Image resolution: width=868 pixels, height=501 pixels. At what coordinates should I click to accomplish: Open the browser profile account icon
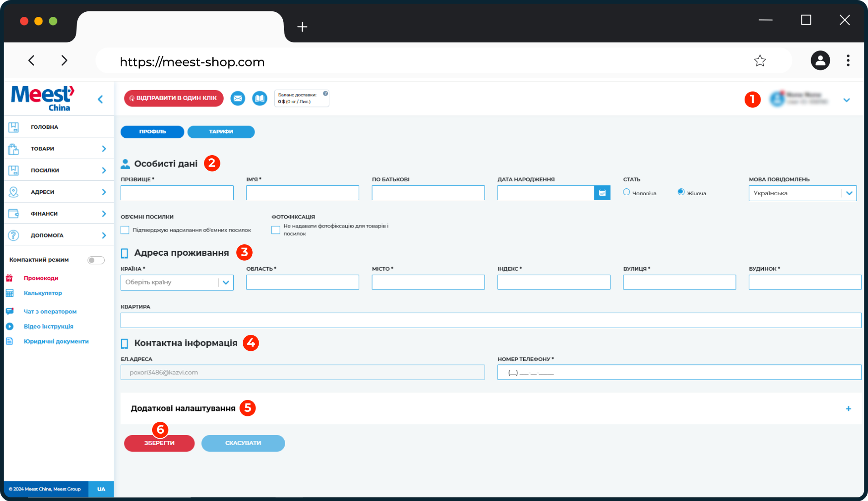(x=820, y=60)
